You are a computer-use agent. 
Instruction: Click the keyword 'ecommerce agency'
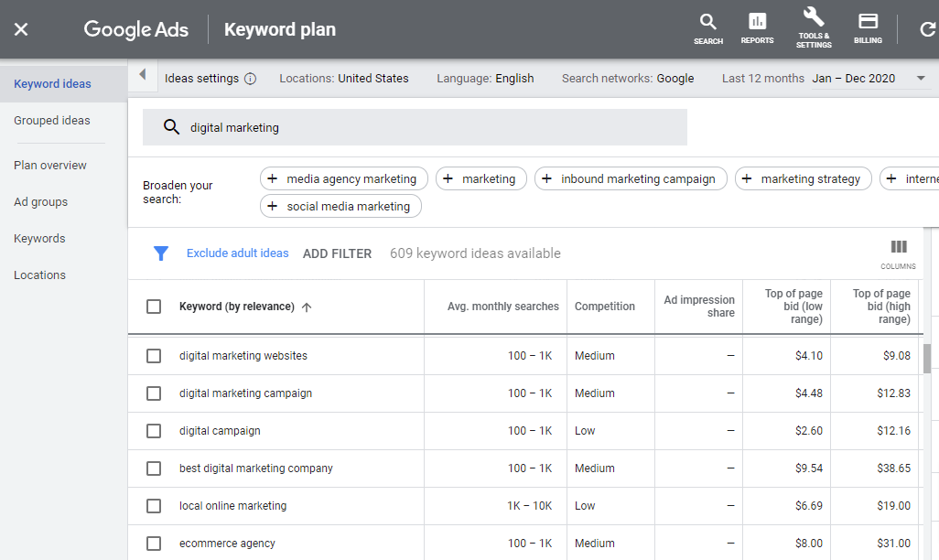[227, 544]
